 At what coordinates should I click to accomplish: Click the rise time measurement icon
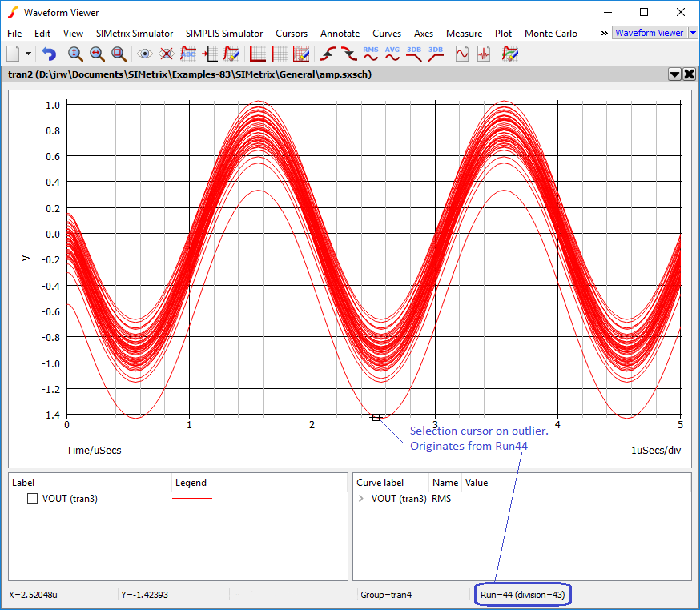pyautogui.click(x=327, y=54)
